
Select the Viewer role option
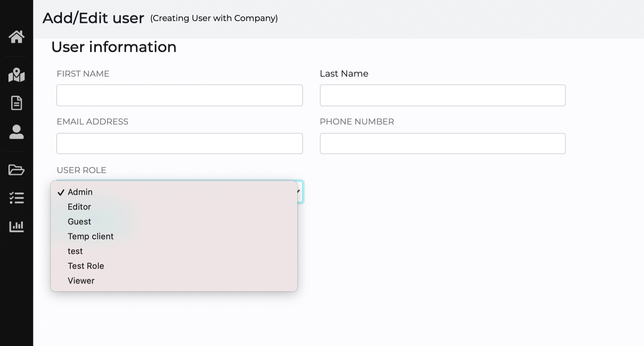pyautogui.click(x=81, y=281)
